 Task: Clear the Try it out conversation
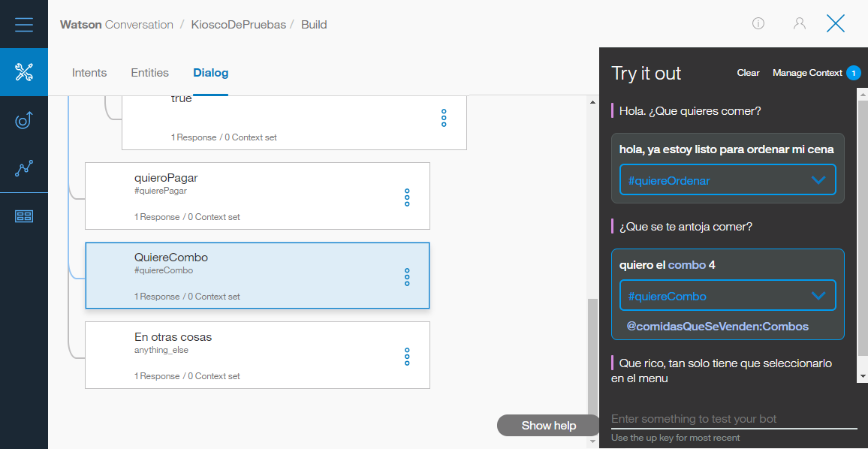click(748, 73)
